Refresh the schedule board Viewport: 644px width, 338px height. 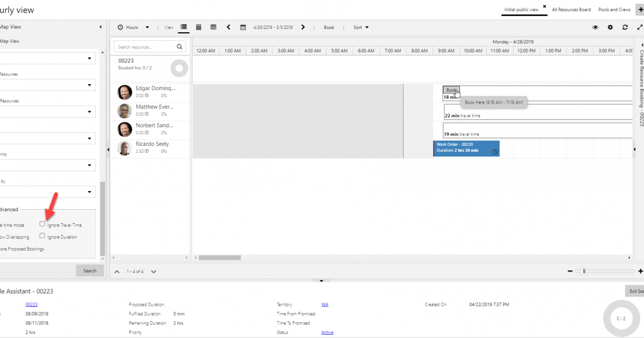click(625, 27)
